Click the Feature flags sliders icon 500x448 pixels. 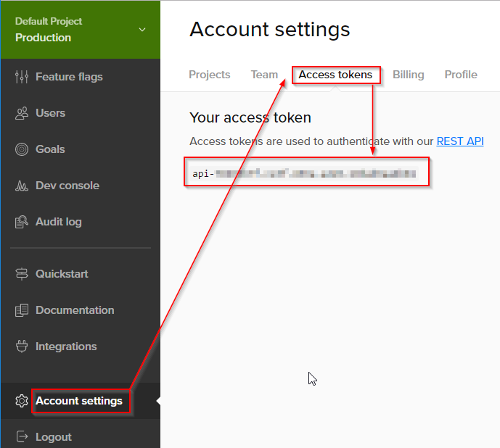coord(22,77)
